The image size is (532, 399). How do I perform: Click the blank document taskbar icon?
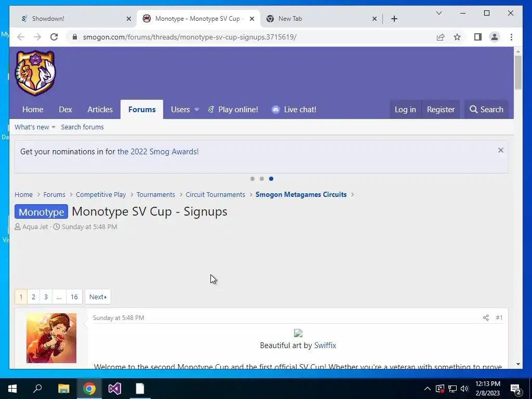pos(140,389)
